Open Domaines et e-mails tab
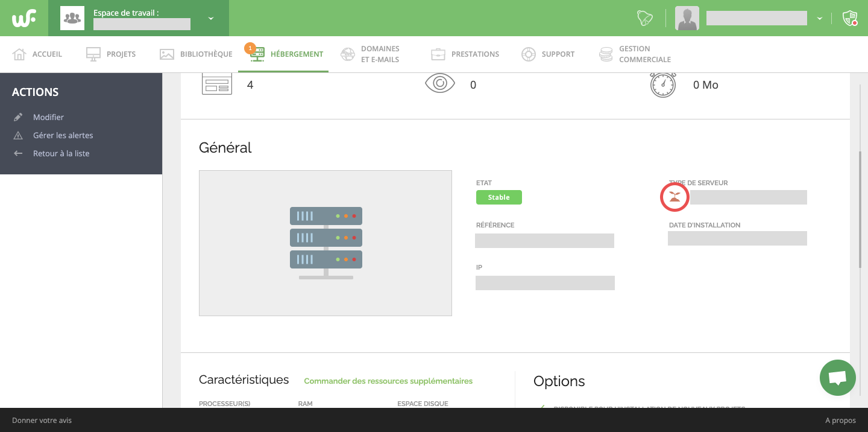The width and height of the screenshot is (868, 432). [370, 54]
